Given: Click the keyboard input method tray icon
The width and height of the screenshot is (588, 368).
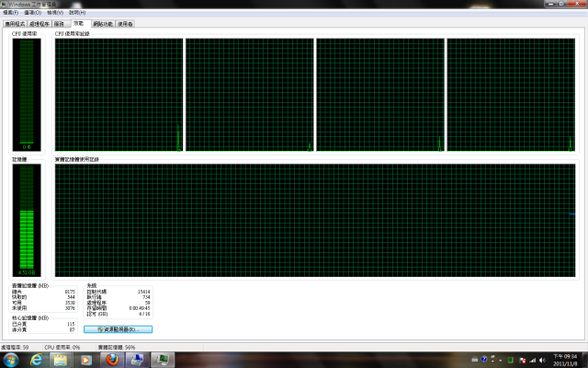Looking at the screenshot, I should (475, 360).
